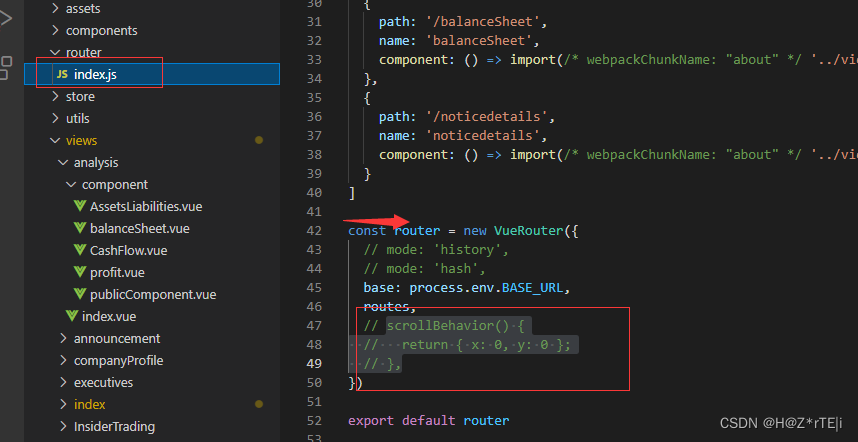Screen dimensions: 858x442
Task: Collapse the router folder chevron
Action: coord(55,53)
